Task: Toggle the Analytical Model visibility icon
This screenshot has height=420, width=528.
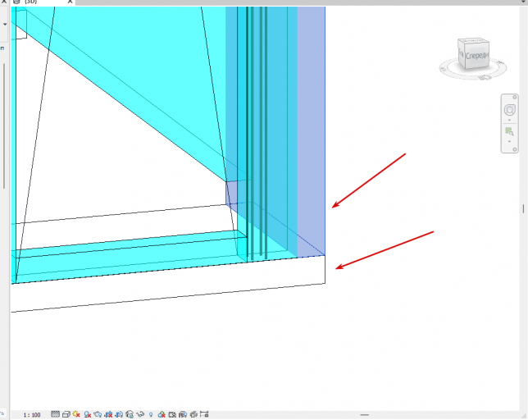Action: tap(183, 414)
